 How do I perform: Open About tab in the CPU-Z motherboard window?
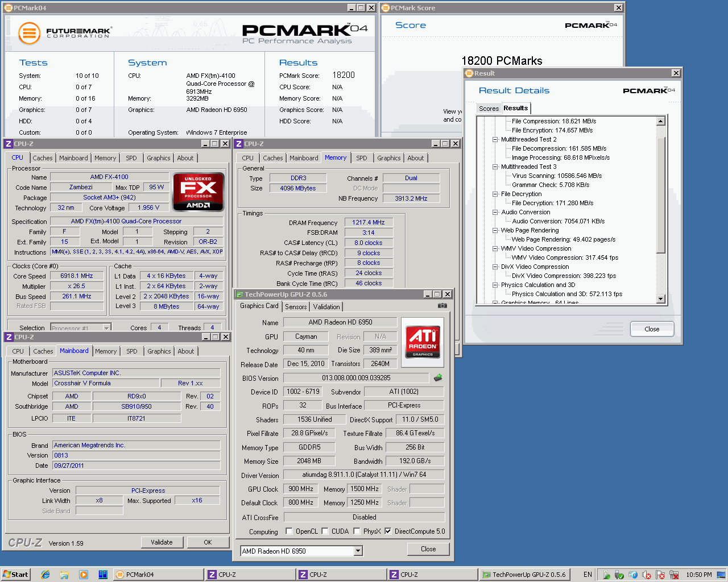[x=186, y=351]
